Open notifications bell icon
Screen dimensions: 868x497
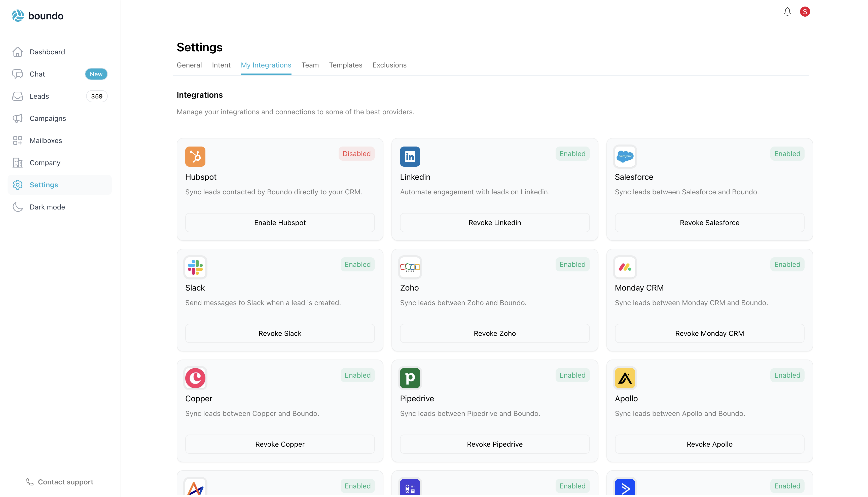[x=787, y=12]
